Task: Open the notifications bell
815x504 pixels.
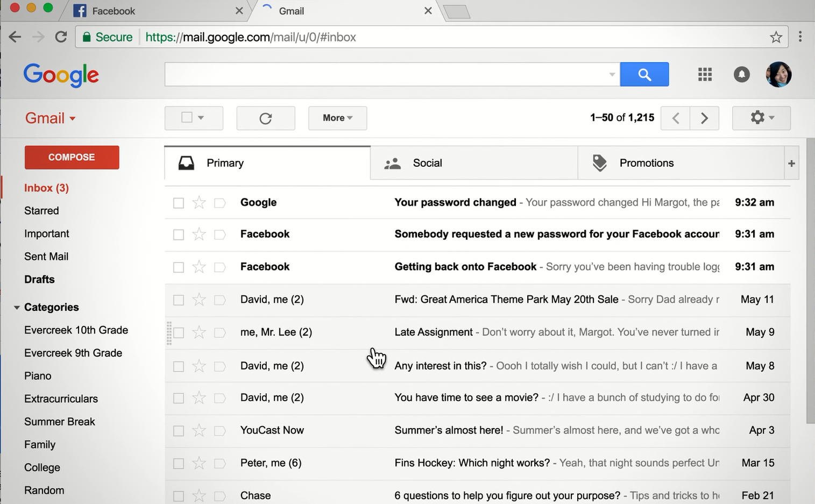Action: coord(741,74)
